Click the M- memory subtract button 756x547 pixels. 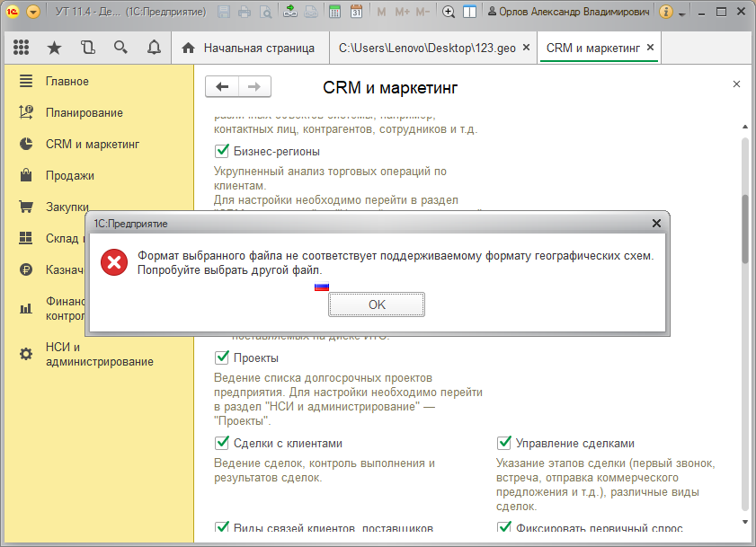pyautogui.click(x=422, y=12)
